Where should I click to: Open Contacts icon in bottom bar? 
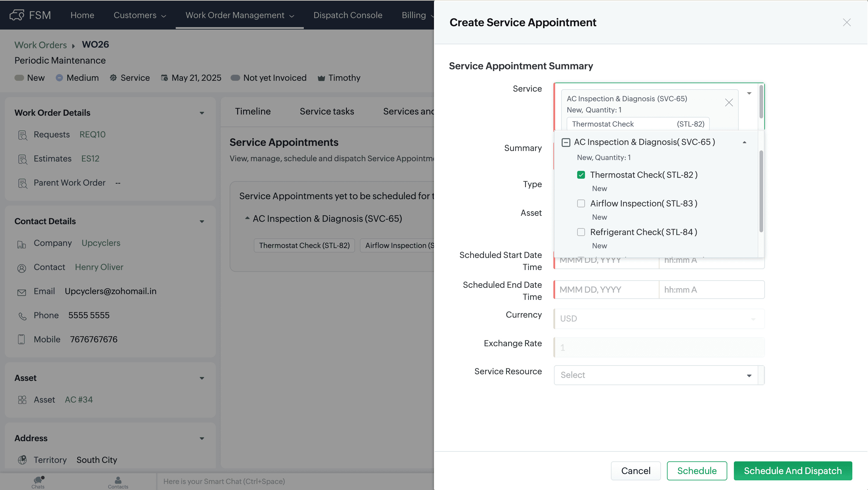(118, 480)
